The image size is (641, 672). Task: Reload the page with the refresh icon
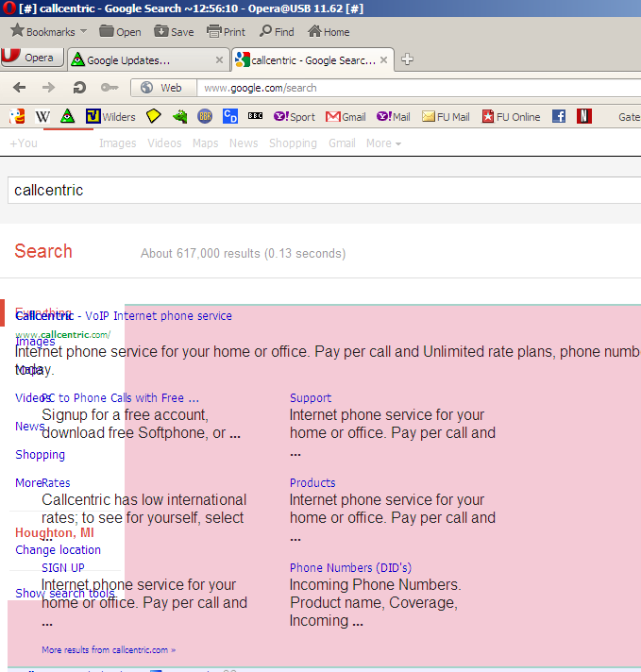tap(79, 88)
